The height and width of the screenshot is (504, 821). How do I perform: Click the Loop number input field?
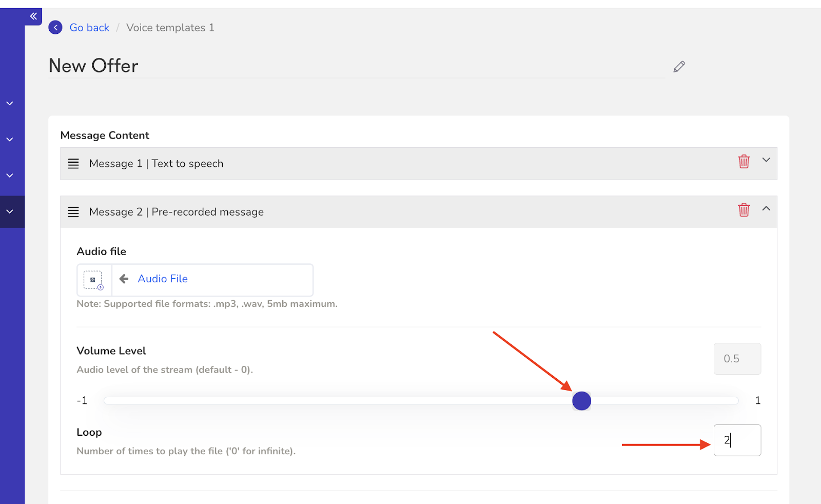click(x=737, y=440)
